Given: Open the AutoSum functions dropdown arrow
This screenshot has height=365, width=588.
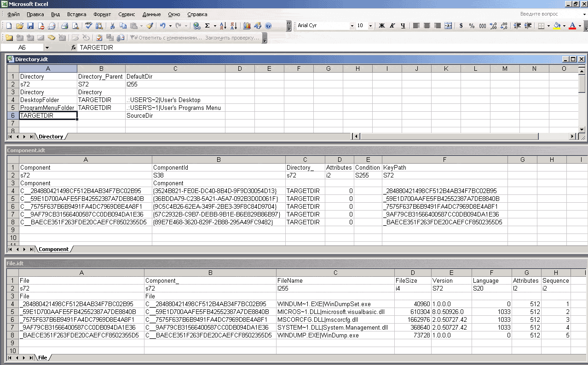Looking at the screenshot, I should click(214, 26).
